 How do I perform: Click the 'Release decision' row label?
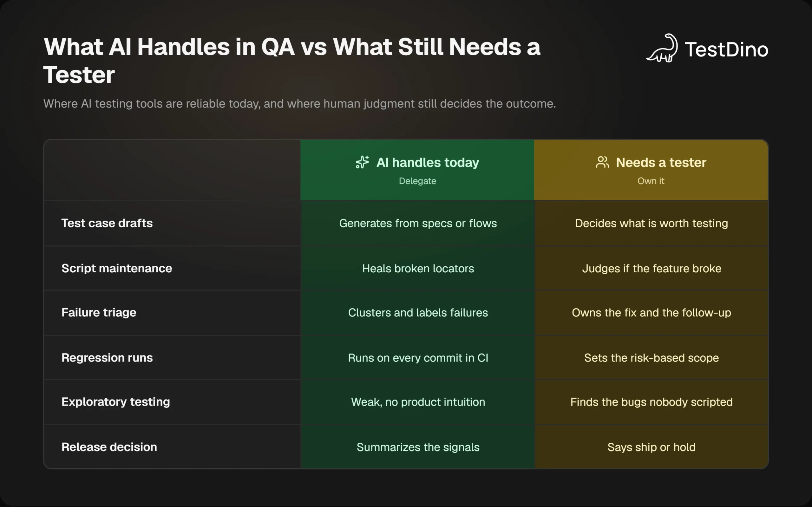pyautogui.click(x=109, y=447)
